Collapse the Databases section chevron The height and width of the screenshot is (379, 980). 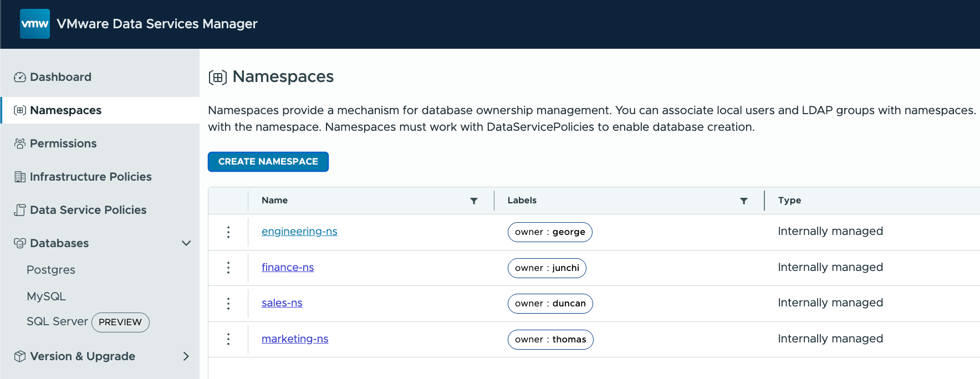point(186,243)
